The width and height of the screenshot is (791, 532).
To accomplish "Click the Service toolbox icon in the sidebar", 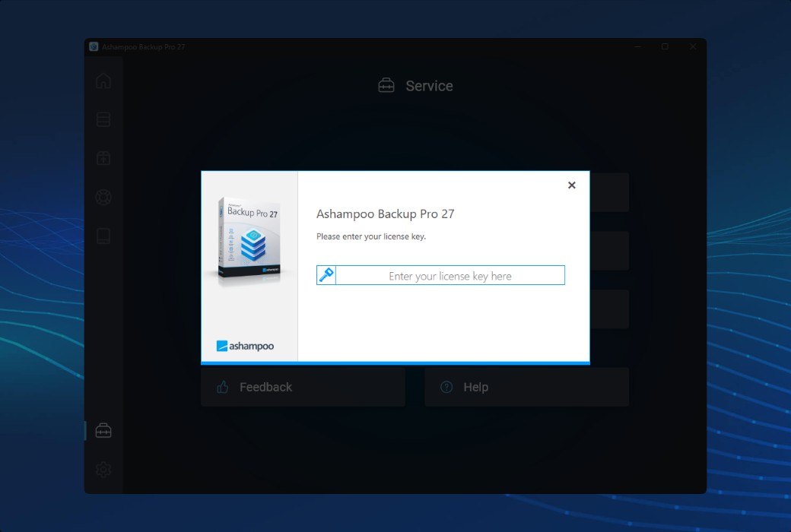I will click(x=103, y=430).
